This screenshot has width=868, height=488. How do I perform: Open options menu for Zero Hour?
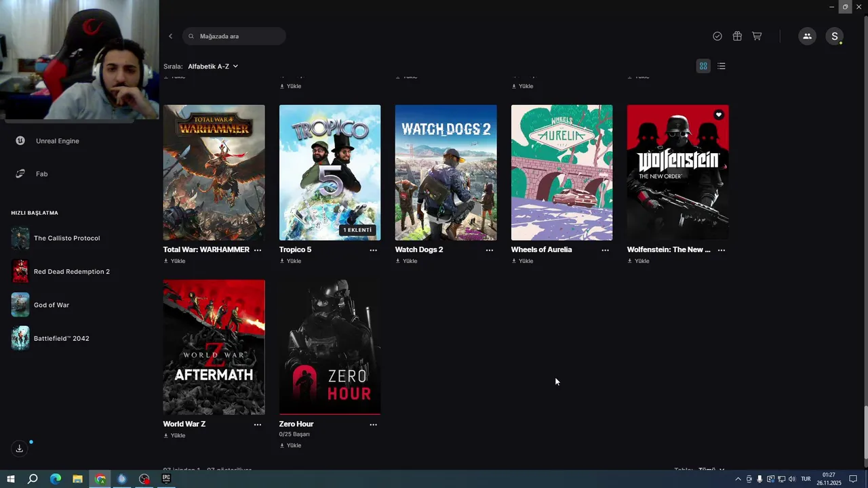tap(374, 424)
